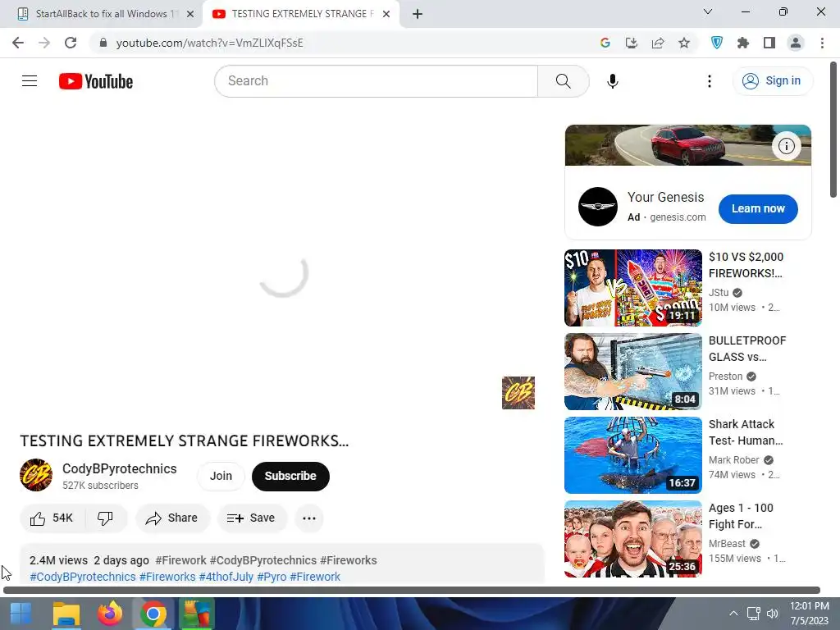
Task: Open the tab search chevron
Action: click(707, 11)
